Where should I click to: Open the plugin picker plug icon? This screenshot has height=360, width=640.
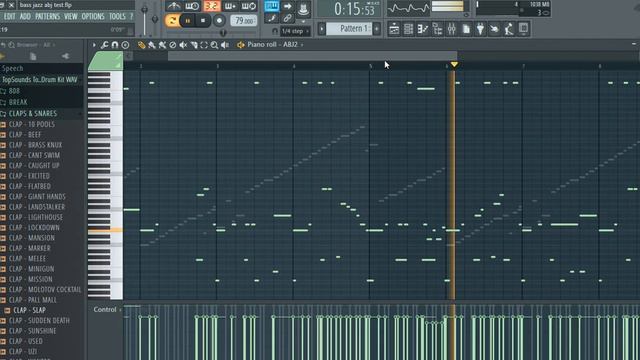click(480, 29)
